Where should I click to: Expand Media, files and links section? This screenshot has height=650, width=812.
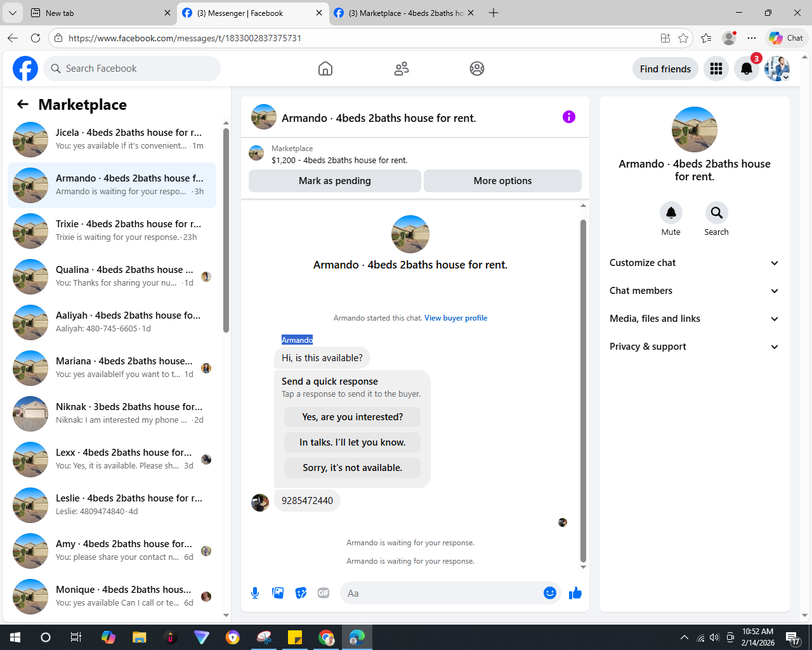[x=694, y=319]
